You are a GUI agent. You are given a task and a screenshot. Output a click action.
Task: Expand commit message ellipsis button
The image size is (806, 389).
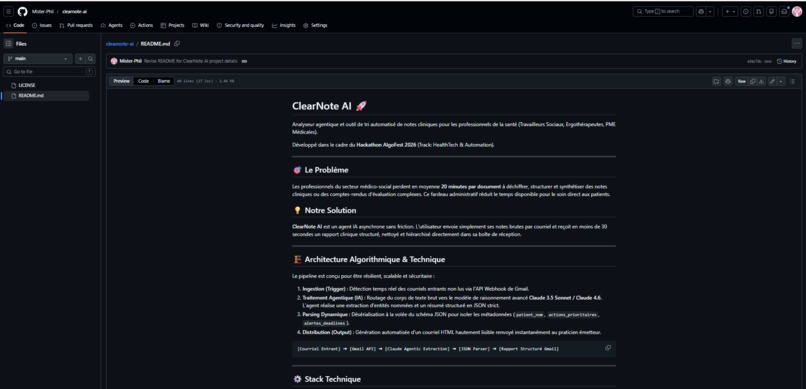(244, 61)
